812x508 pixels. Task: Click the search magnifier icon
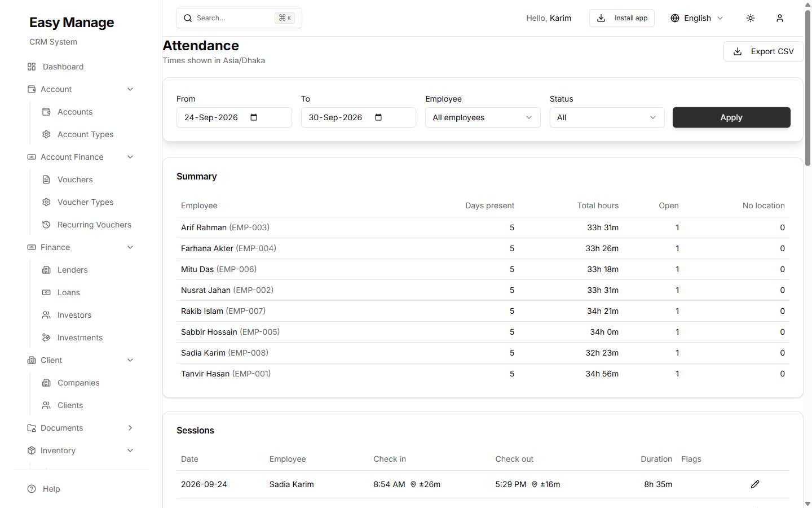pos(188,18)
